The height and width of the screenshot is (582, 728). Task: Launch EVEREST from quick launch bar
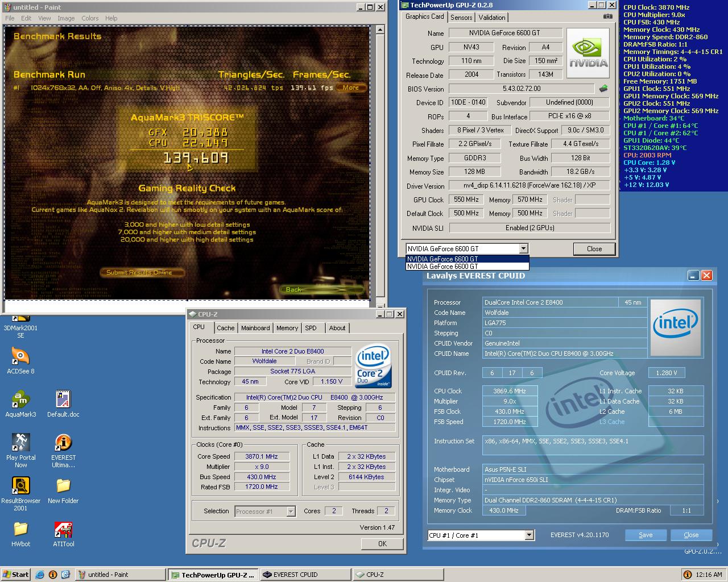[53, 575]
